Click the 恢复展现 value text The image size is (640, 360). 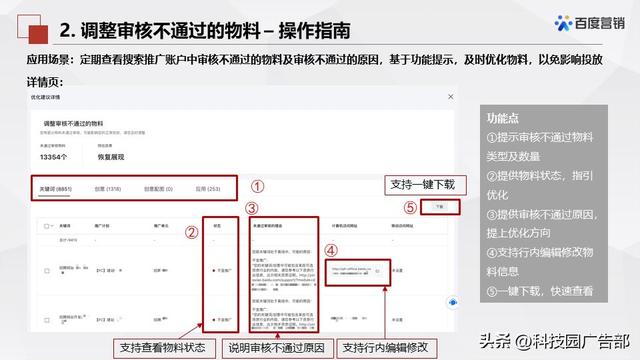click(111, 157)
